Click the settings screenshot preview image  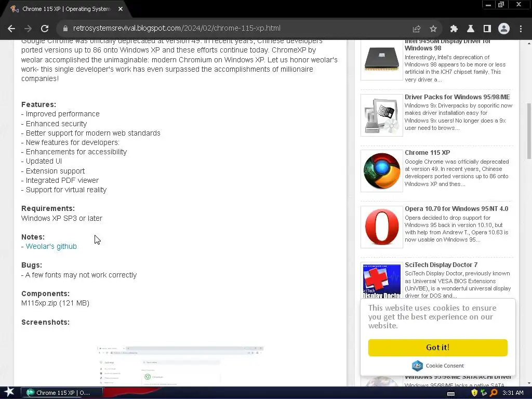point(180,366)
